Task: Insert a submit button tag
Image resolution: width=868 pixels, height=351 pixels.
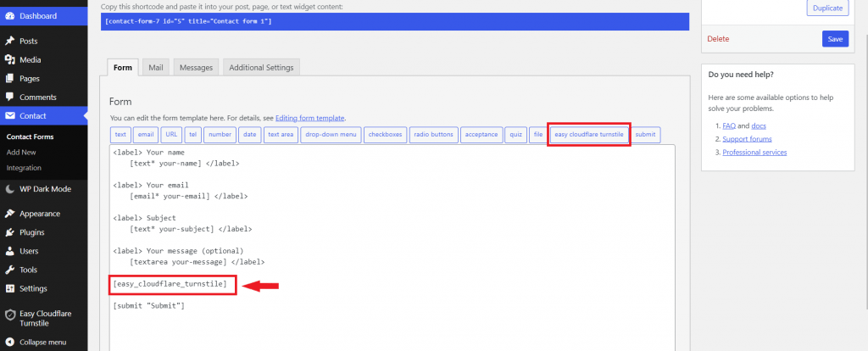Action: (x=645, y=135)
